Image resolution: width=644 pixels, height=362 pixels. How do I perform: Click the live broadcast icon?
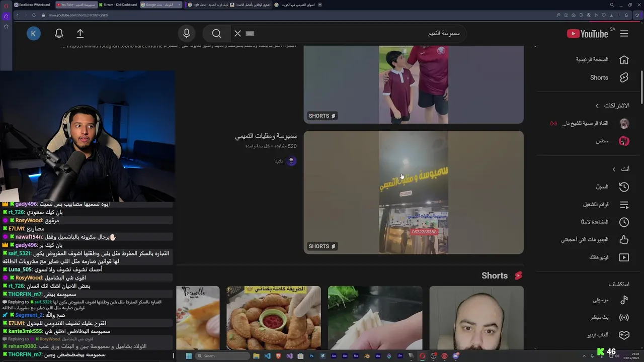(624, 318)
